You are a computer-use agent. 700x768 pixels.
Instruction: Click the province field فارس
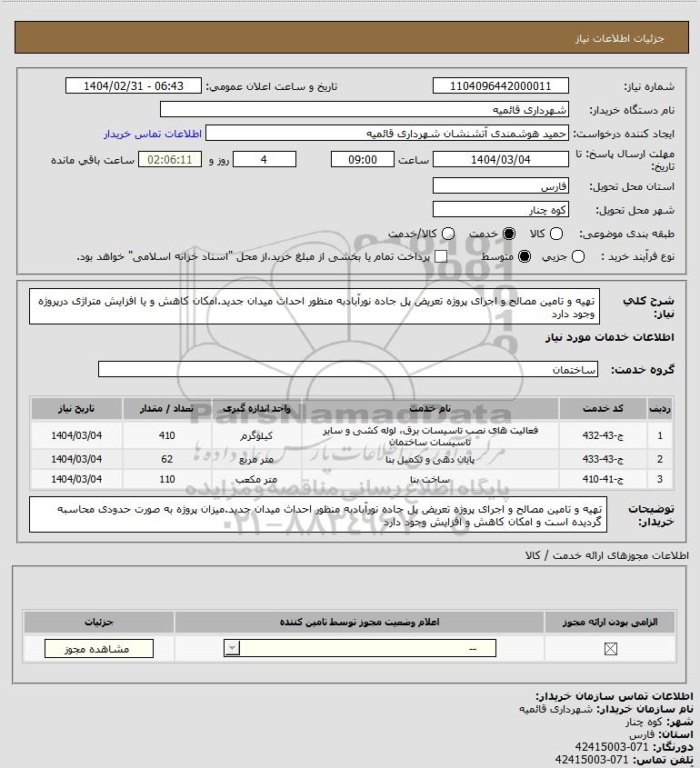click(x=501, y=186)
